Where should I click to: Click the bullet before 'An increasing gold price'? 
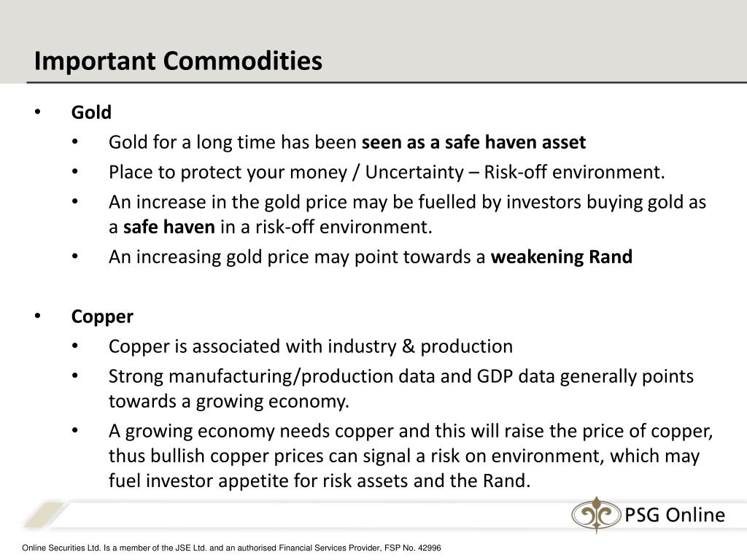(x=75, y=256)
